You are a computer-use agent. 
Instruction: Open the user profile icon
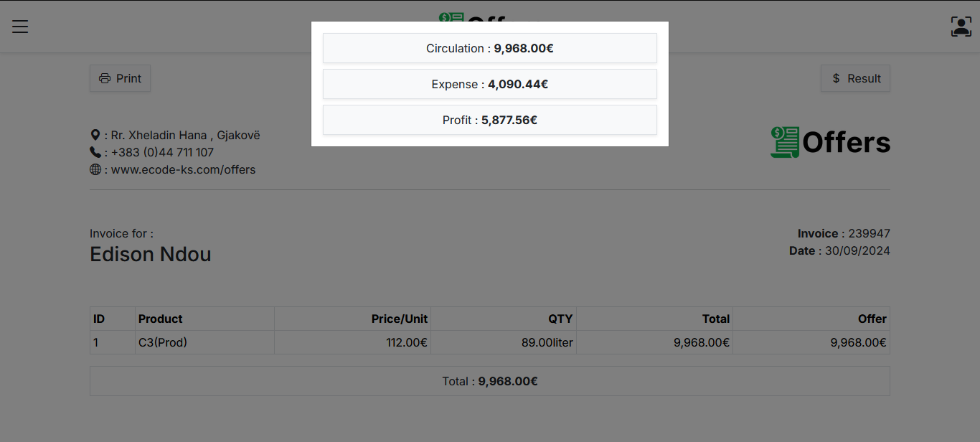tap(961, 27)
